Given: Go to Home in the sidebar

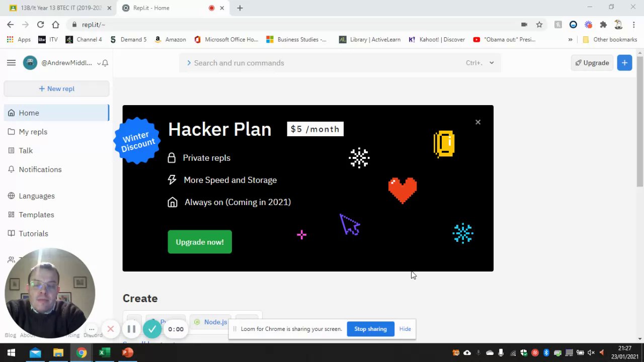Looking at the screenshot, I should coord(56,113).
